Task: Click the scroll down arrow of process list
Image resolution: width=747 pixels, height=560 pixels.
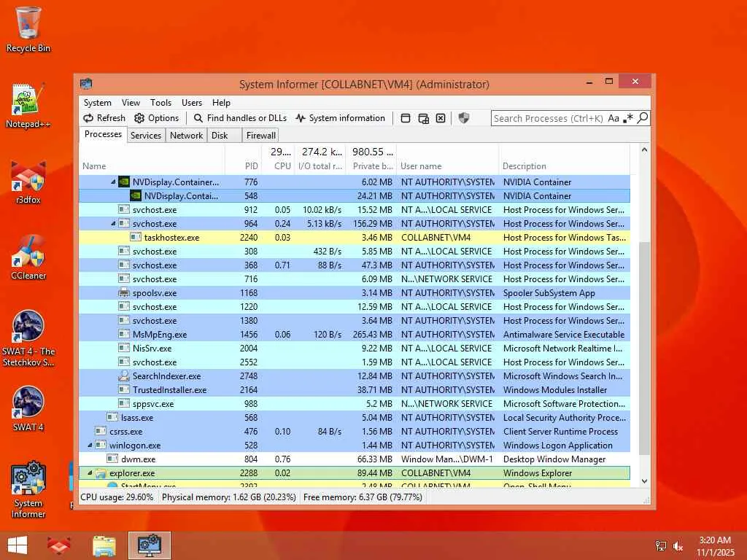Action: coord(644,481)
